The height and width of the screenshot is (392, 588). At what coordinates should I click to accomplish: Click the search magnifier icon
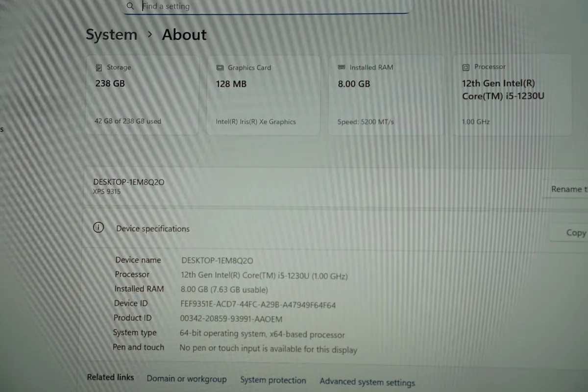click(130, 6)
